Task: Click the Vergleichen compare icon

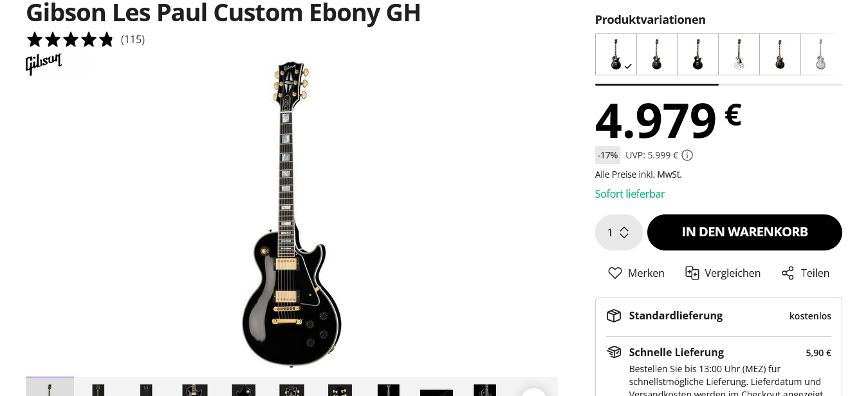Action: click(692, 273)
